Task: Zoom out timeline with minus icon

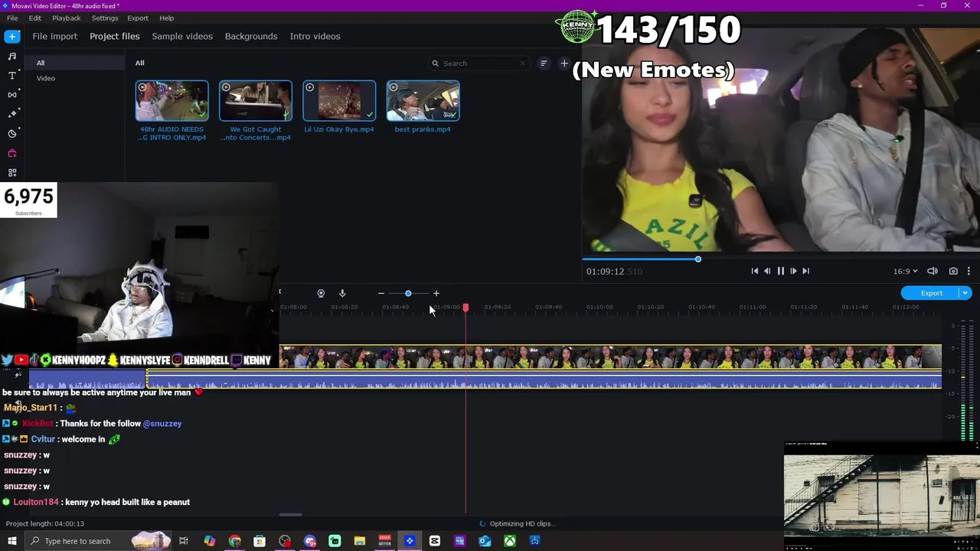Action: click(381, 293)
